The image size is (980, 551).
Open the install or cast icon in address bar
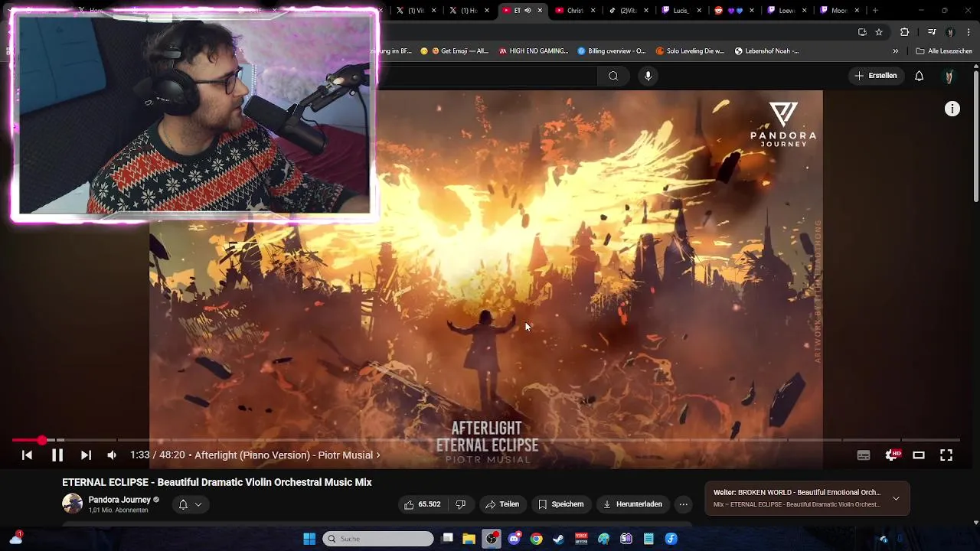[862, 31]
